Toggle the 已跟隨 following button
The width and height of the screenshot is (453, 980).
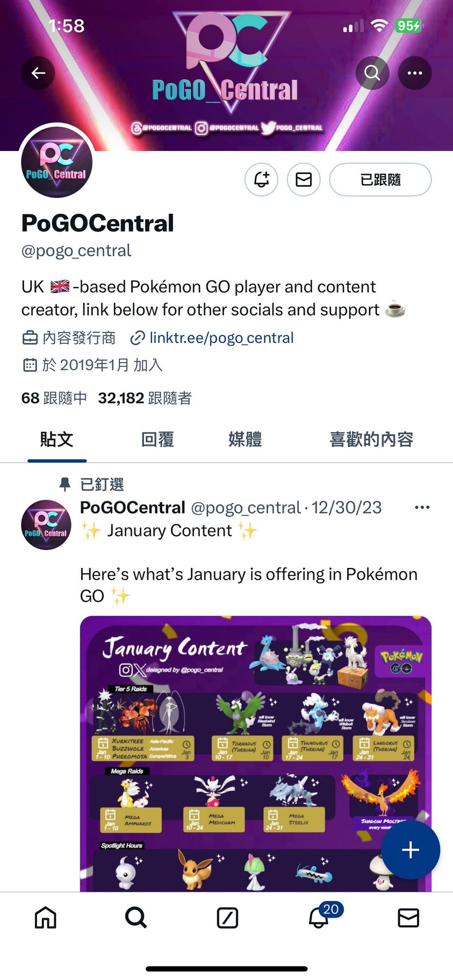(380, 179)
